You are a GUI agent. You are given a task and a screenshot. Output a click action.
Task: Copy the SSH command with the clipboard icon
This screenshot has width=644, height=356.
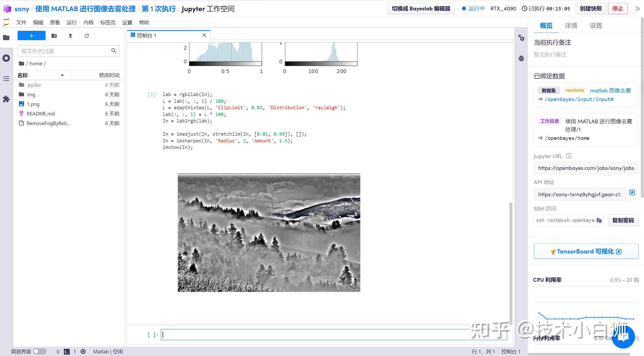[x=599, y=220]
